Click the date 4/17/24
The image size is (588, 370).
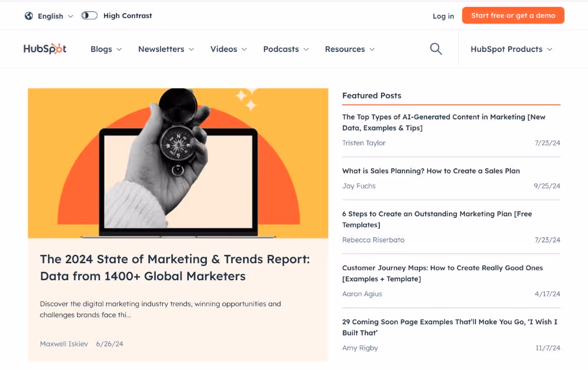[547, 294]
